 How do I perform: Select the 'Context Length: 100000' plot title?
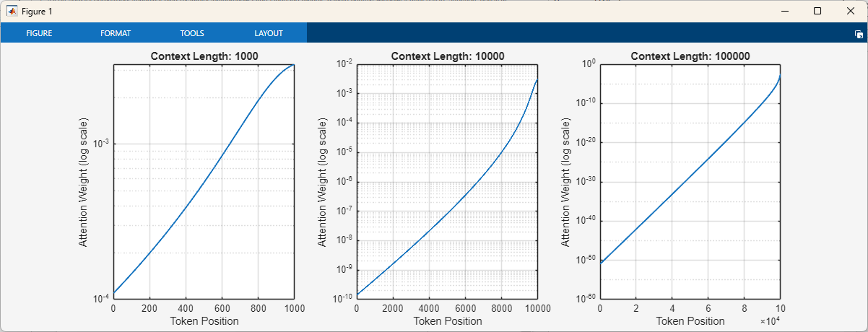tap(690, 56)
